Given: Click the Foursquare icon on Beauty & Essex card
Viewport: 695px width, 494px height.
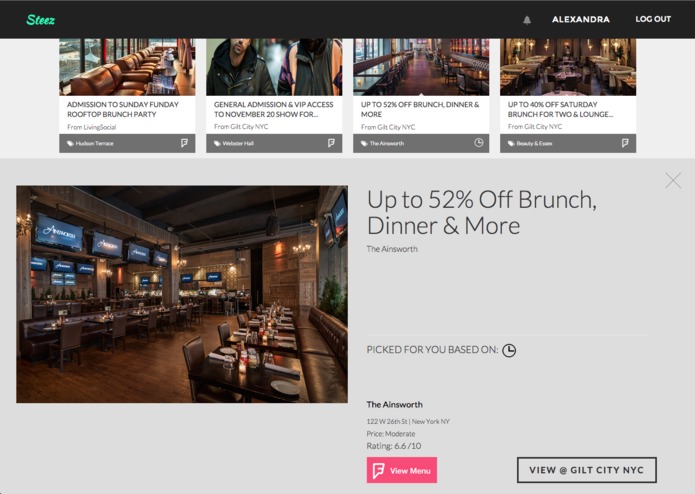Looking at the screenshot, I should pos(625,143).
